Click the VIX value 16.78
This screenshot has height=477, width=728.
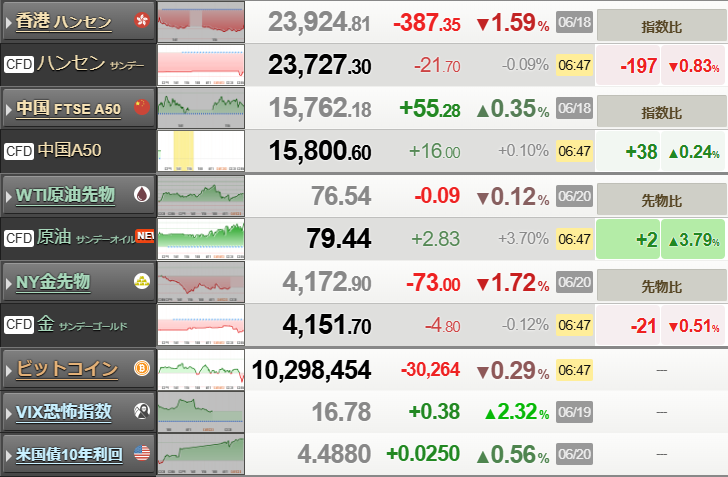[x=341, y=412]
